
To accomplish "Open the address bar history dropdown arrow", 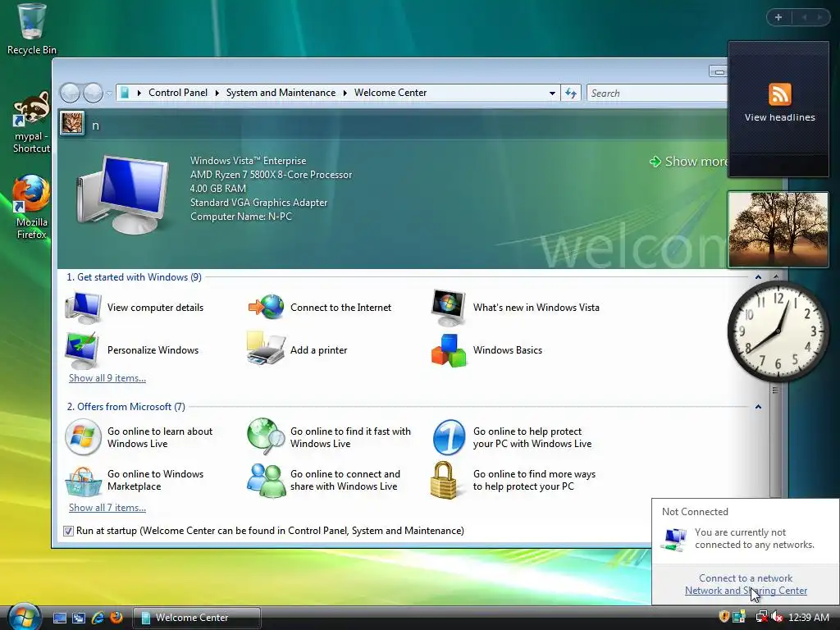I will 552,94.
